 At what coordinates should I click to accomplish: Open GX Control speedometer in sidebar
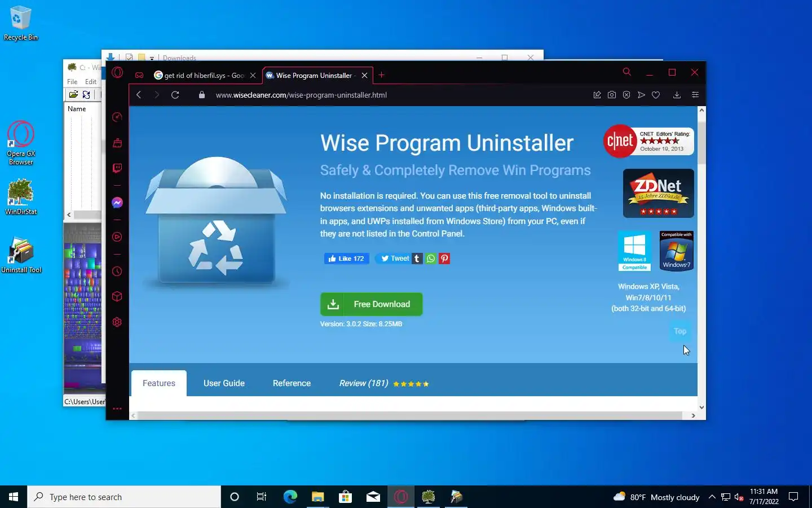click(117, 117)
